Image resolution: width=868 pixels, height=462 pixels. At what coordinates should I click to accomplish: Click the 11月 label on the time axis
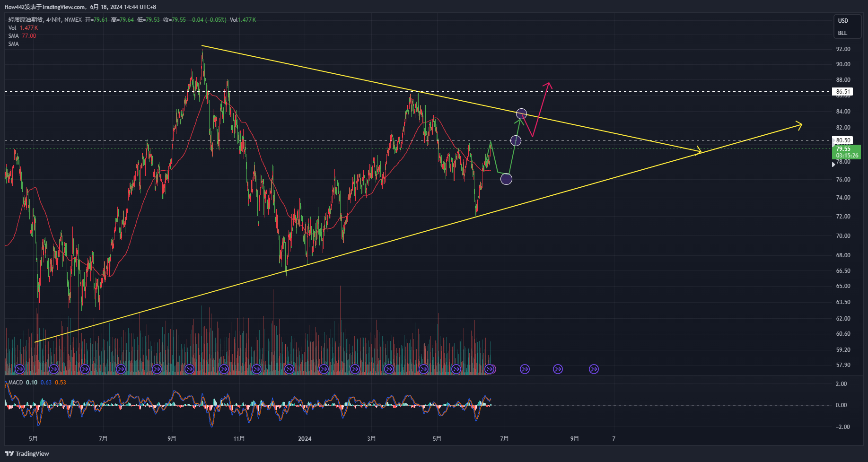click(x=239, y=439)
